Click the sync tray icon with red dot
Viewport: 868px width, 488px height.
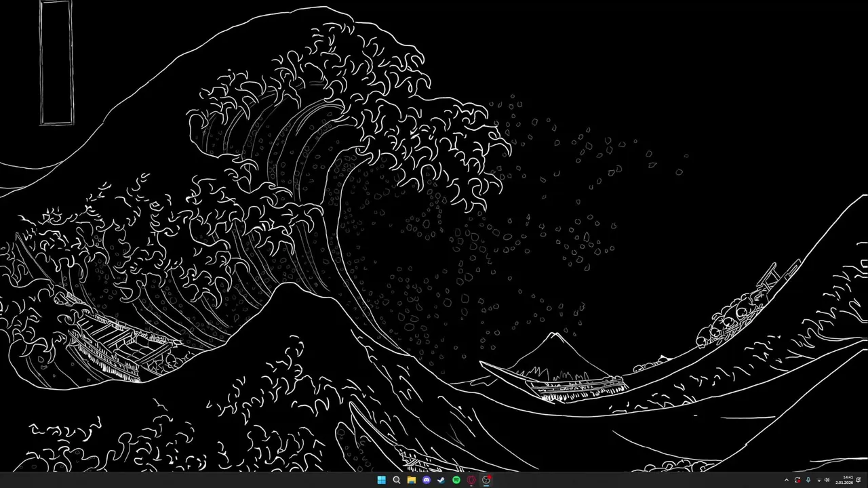pos(797,480)
